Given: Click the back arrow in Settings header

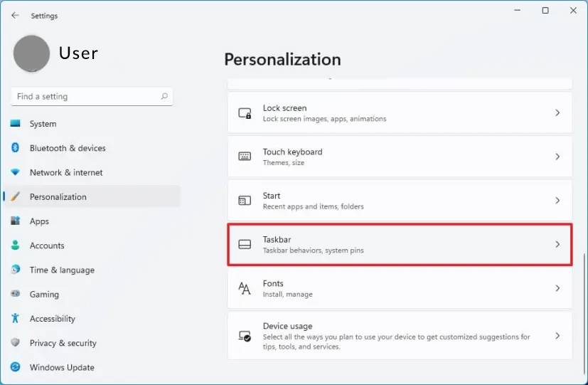Looking at the screenshot, I should 15,16.
